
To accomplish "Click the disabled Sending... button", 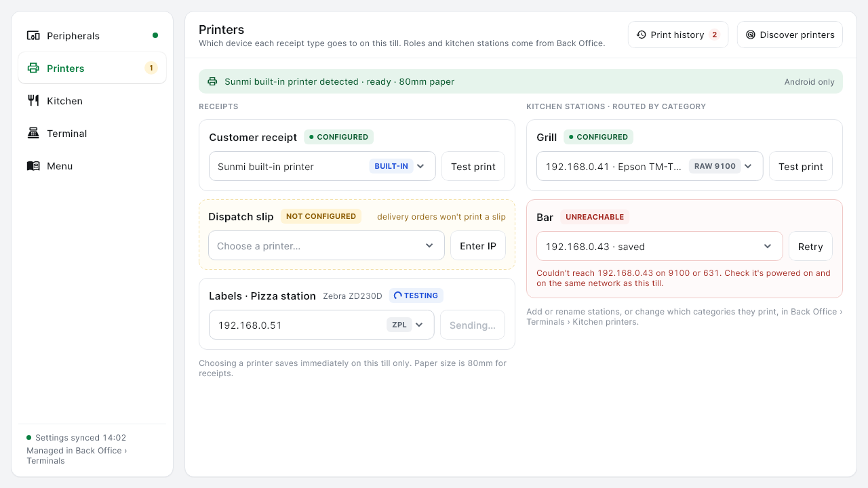I will pos(473,325).
